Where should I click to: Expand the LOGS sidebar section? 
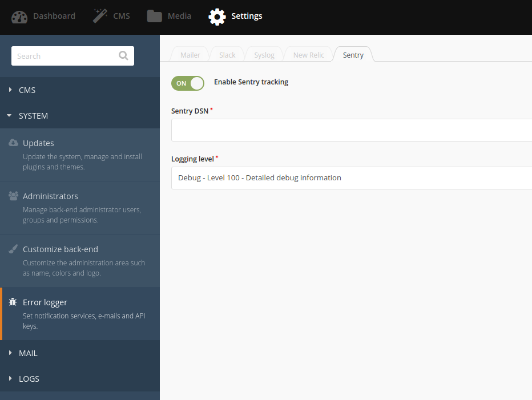80,379
